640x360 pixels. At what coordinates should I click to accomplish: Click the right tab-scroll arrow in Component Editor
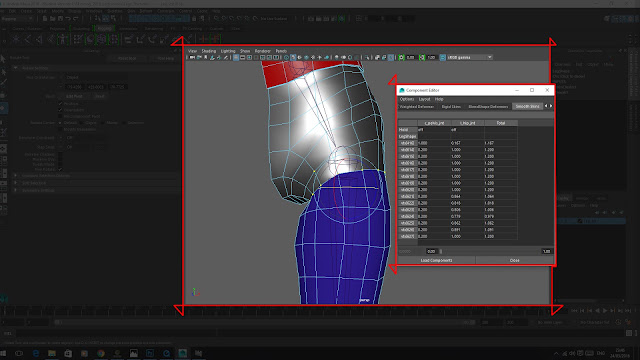(551, 106)
